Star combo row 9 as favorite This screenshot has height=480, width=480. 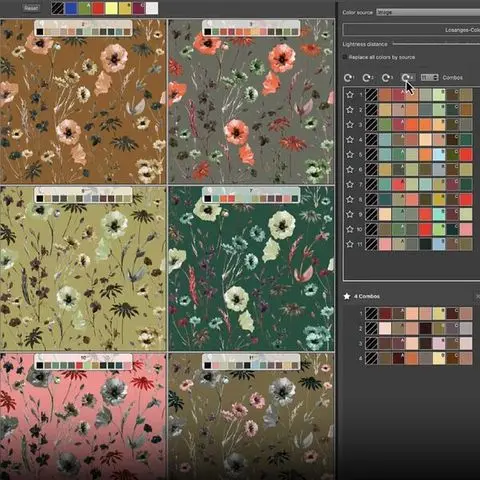pyautogui.click(x=350, y=214)
